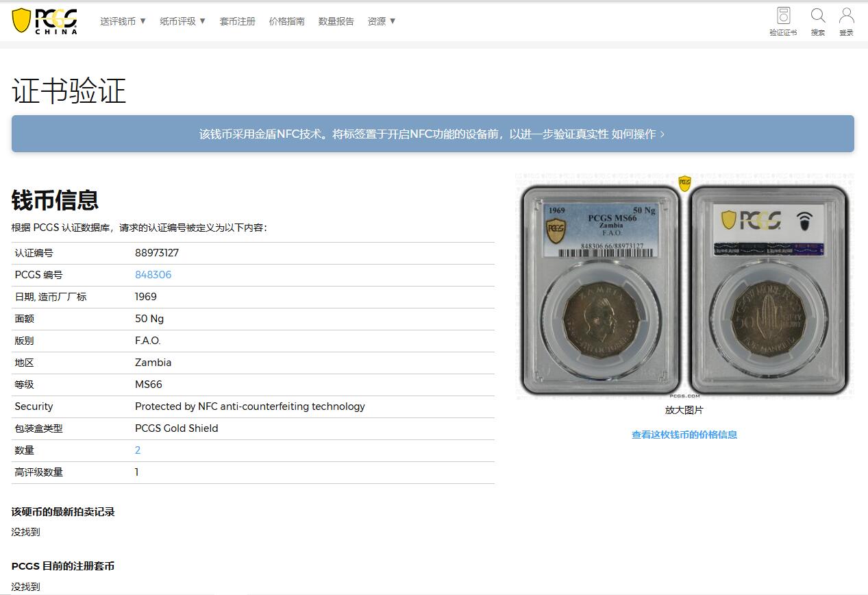Expand the 纸币评级 dropdown menu

pyautogui.click(x=183, y=21)
